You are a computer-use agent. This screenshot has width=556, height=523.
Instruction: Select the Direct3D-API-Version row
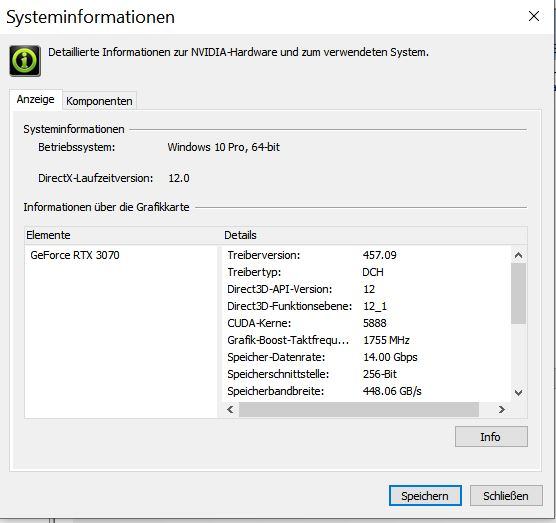coord(280,289)
